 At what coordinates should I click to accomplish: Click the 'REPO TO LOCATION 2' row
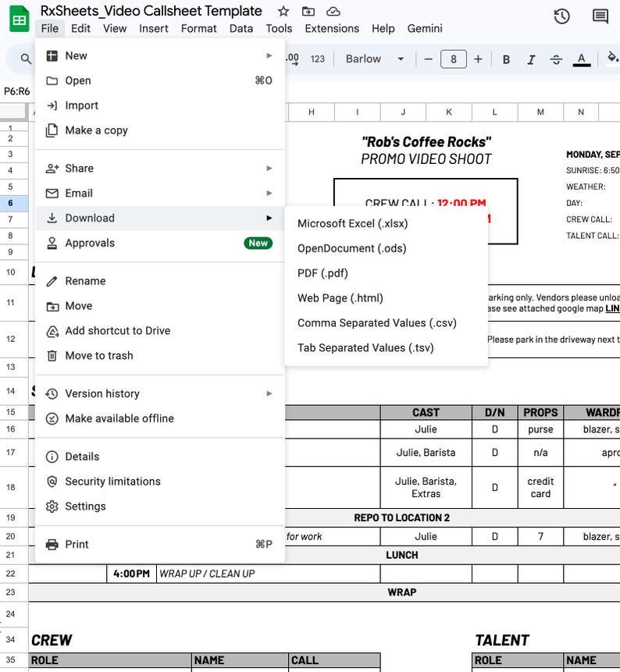[402, 517]
